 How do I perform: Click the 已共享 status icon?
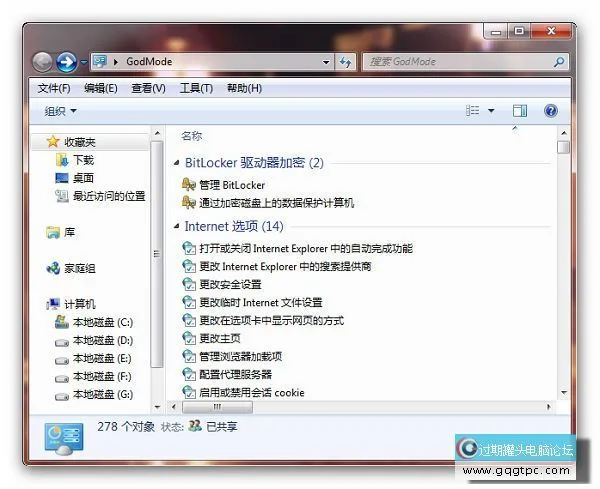pos(195,426)
